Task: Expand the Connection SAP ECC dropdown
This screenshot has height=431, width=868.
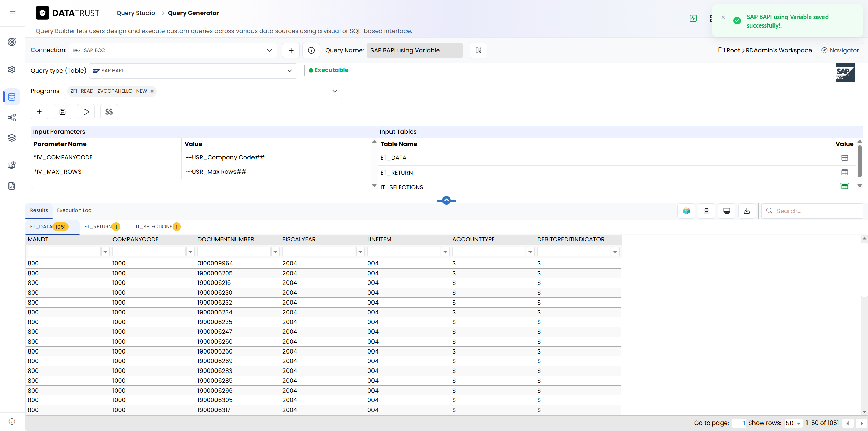Action: pyautogui.click(x=173, y=50)
